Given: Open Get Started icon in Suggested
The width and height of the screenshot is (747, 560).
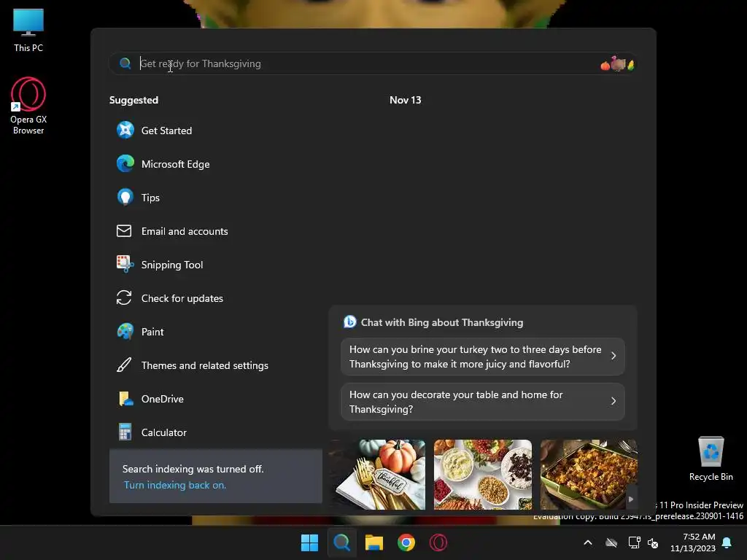Looking at the screenshot, I should (x=125, y=130).
